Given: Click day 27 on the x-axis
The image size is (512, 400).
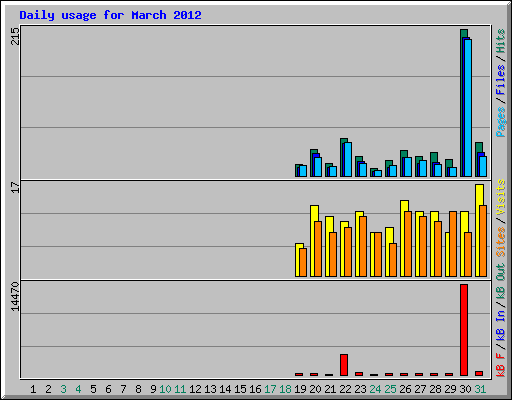Looking at the screenshot, I should (420, 389).
